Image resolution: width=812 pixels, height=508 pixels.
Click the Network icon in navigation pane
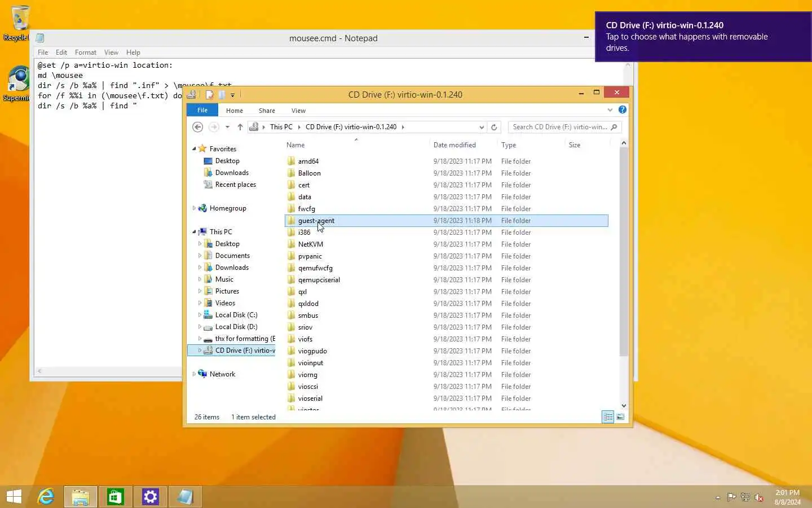(x=202, y=374)
